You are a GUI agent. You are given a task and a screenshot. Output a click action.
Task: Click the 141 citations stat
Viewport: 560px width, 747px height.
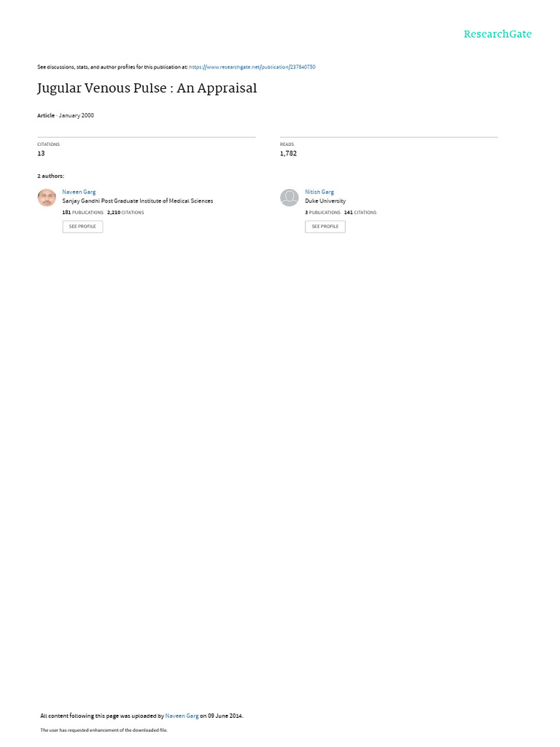[360, 212]
